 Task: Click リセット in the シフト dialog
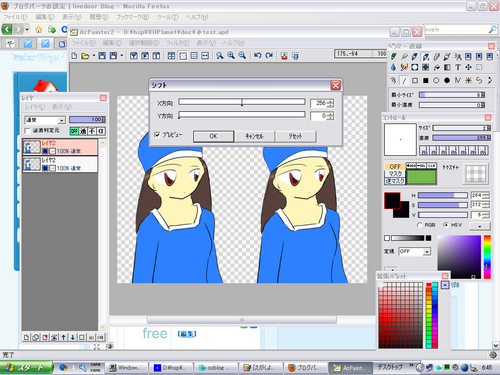tap(295, 136)
